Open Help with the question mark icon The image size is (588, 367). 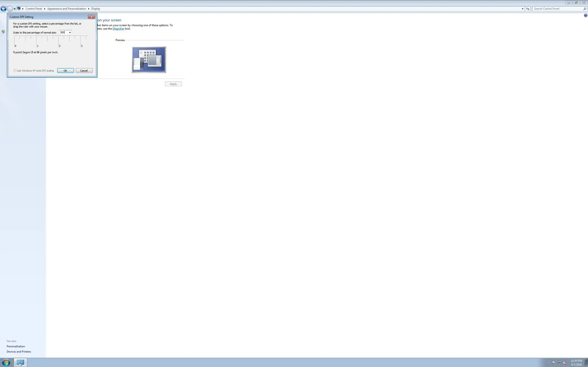[585, 16]
